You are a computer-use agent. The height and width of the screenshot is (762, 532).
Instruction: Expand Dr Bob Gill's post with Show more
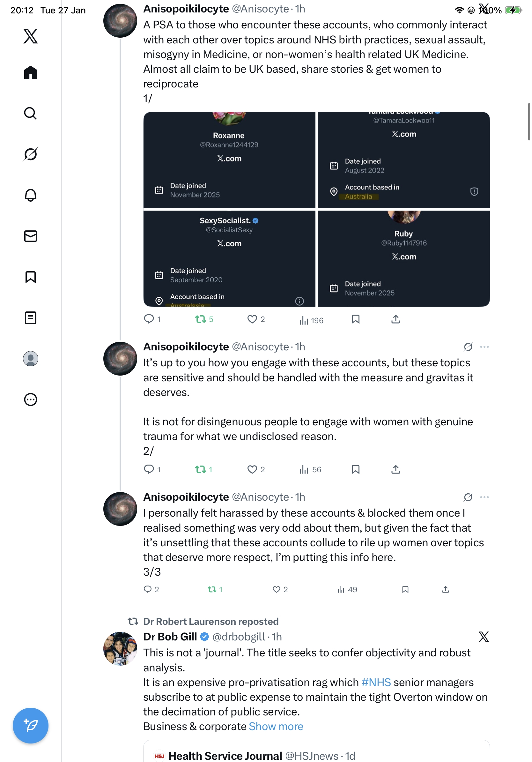[276, 727]
